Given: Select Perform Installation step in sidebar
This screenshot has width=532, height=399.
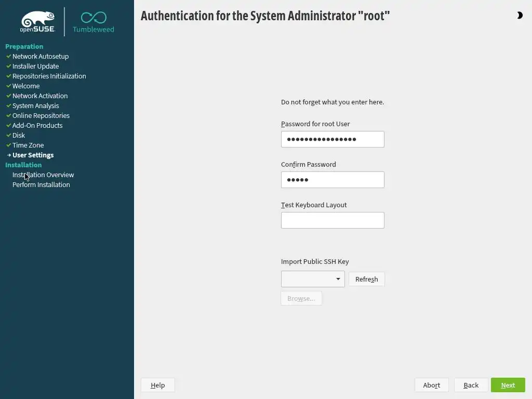Looking at the screenshot, I should coord(41,184).
